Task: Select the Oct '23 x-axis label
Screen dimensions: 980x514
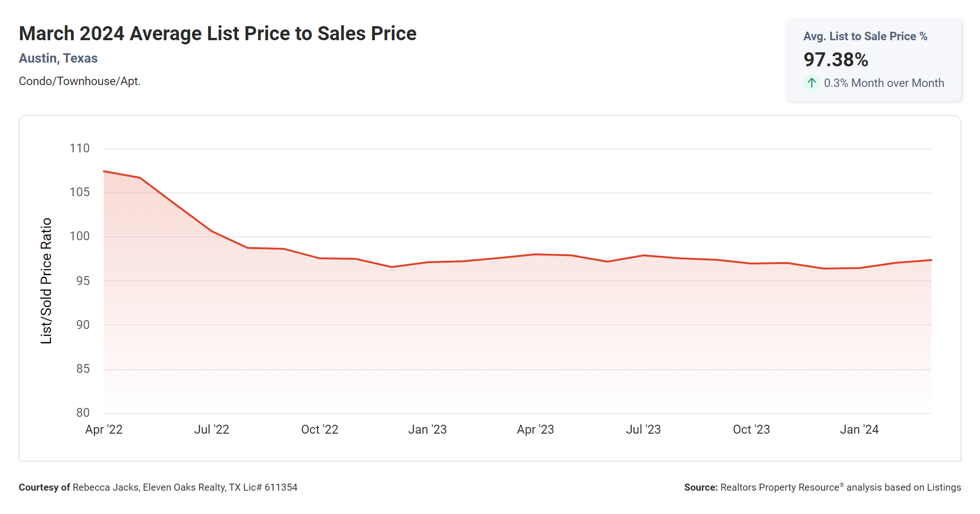Action: pos(751,429)
